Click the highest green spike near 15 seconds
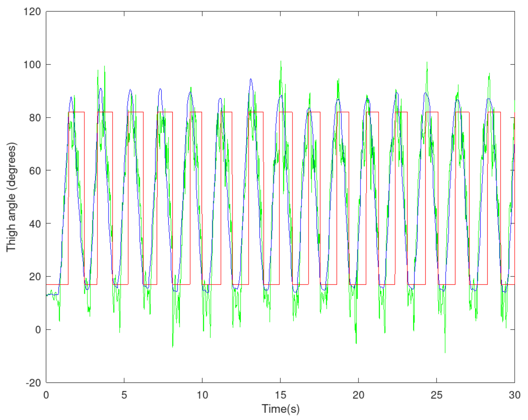The image size is (528, 420). pos(281,61)
